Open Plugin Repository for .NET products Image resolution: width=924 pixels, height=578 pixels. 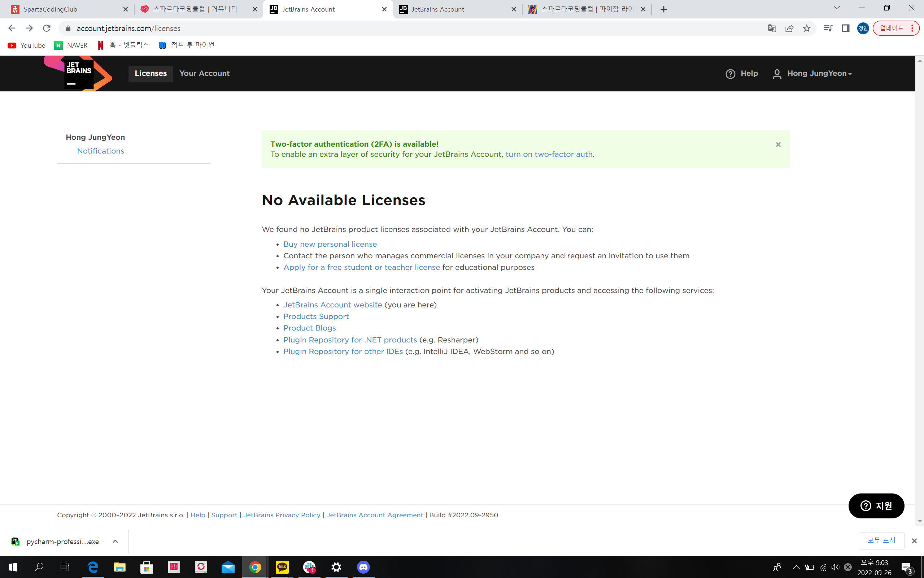pos(350,340)
